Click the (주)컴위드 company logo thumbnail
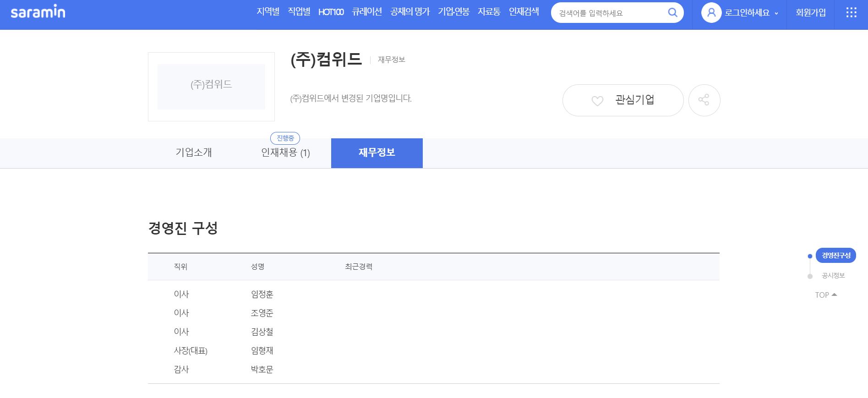Image resolution: width=868 pixels, height=398 pixels. pyautogui.click(x=211, y=87)
